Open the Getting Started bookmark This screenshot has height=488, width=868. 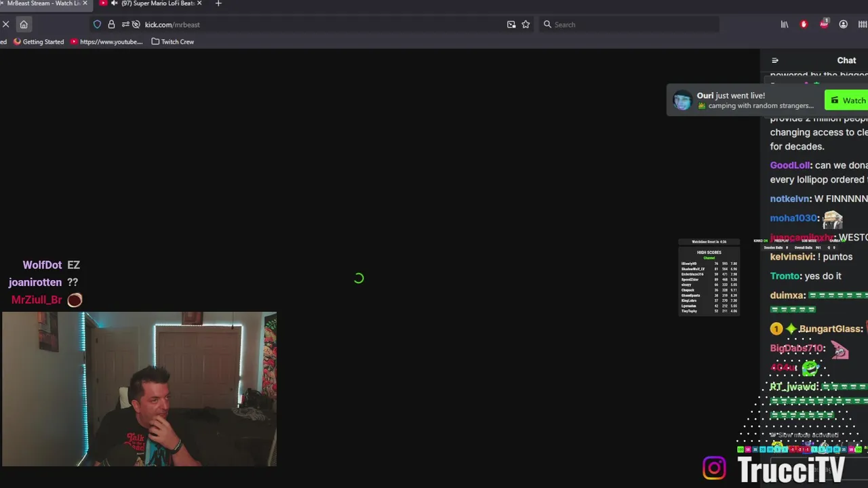[39, 42]
